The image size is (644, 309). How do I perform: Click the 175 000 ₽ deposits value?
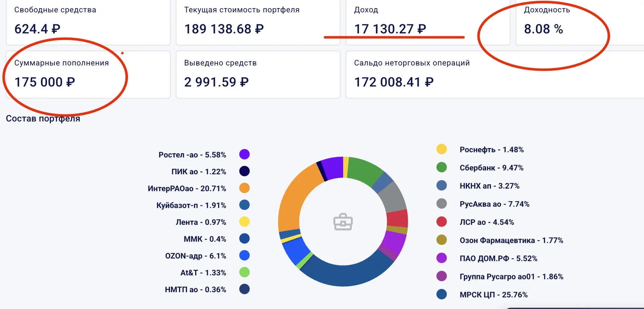coord(45,82)
